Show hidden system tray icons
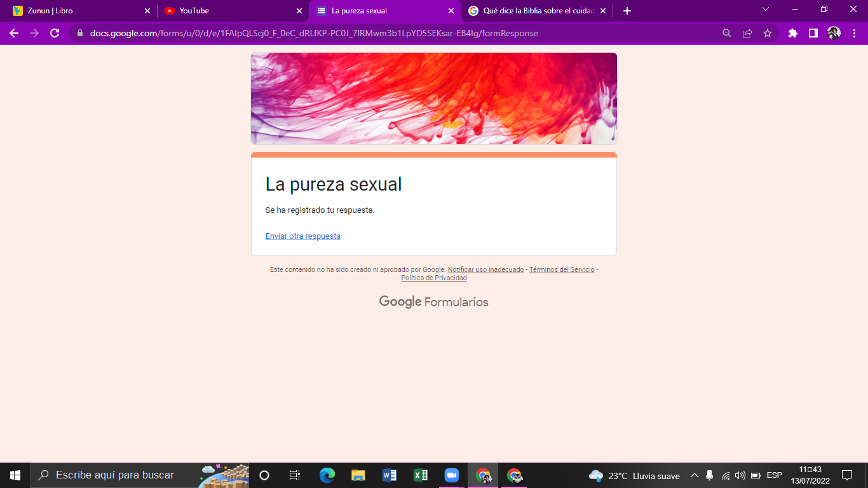The height and width of the screenshot is (488, 868). click(694, 475)
